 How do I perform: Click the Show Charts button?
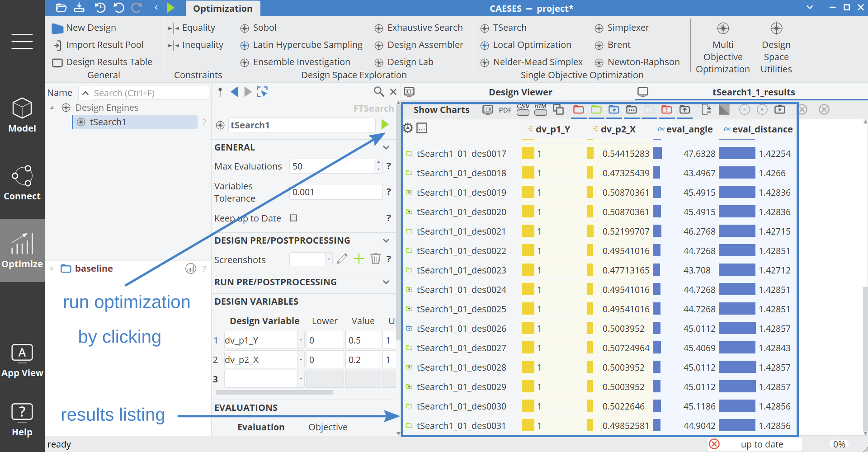441,110
